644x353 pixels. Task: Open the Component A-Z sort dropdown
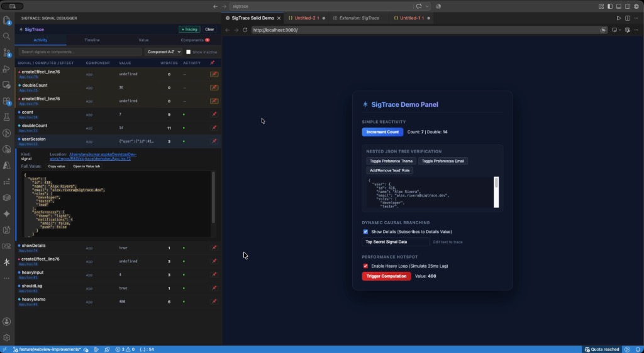(x=163, y=52)
